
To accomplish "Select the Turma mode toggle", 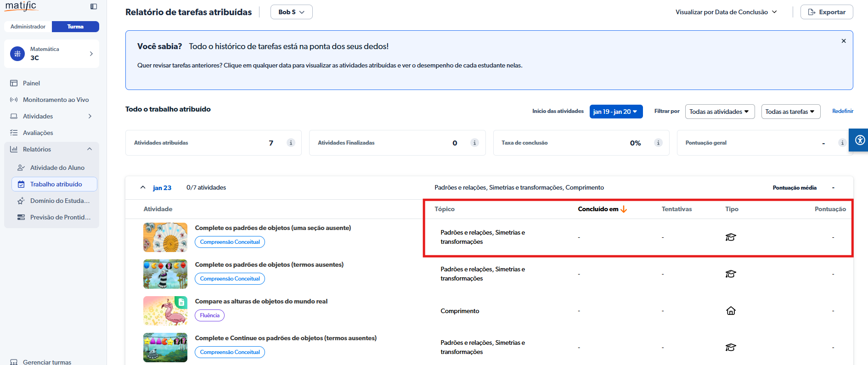I will pos(75,27).
